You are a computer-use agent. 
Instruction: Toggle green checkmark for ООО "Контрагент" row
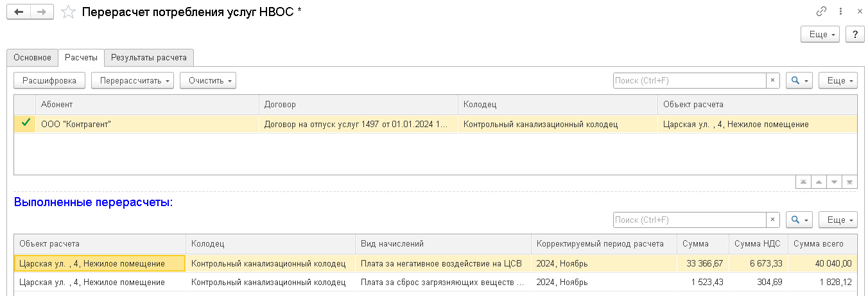26,124
